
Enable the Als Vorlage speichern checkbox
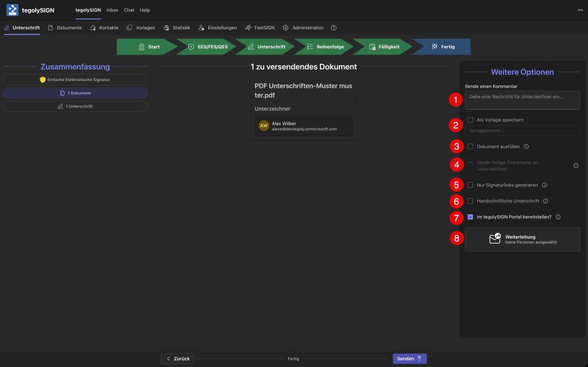tap(470, 120)
